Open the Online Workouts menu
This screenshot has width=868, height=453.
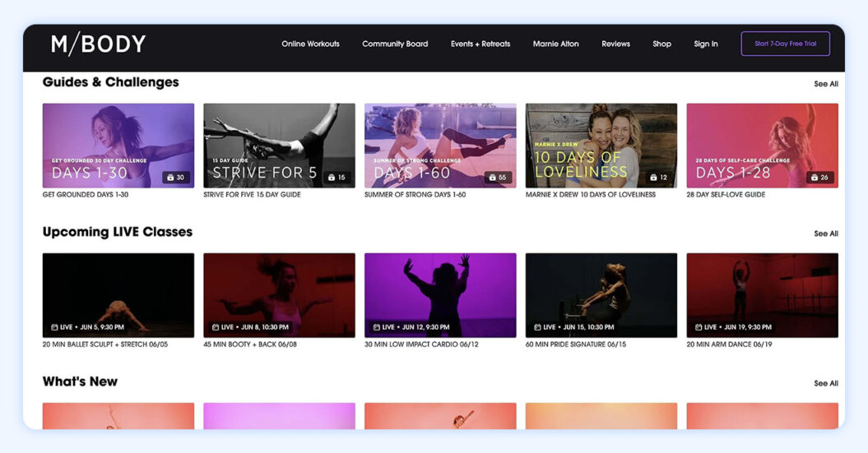point(310,44)
